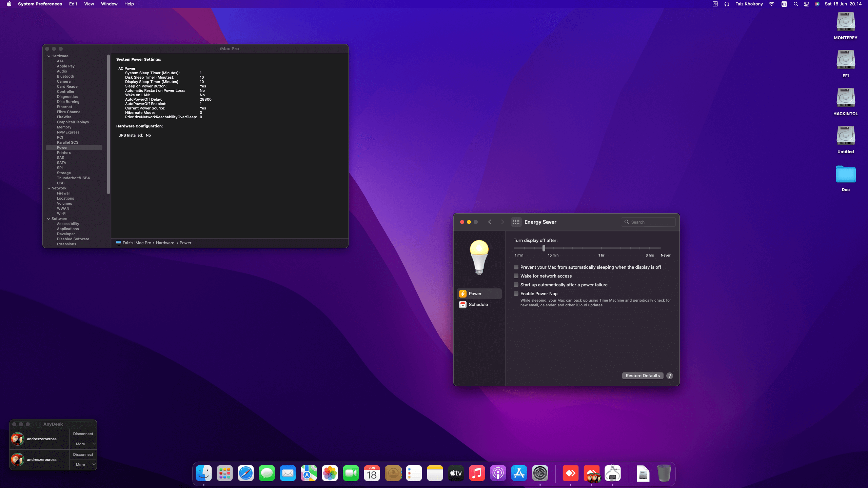Click the Wi-Fi icon in menu bar
868x488 pixels.
click(x=772, y=4)
